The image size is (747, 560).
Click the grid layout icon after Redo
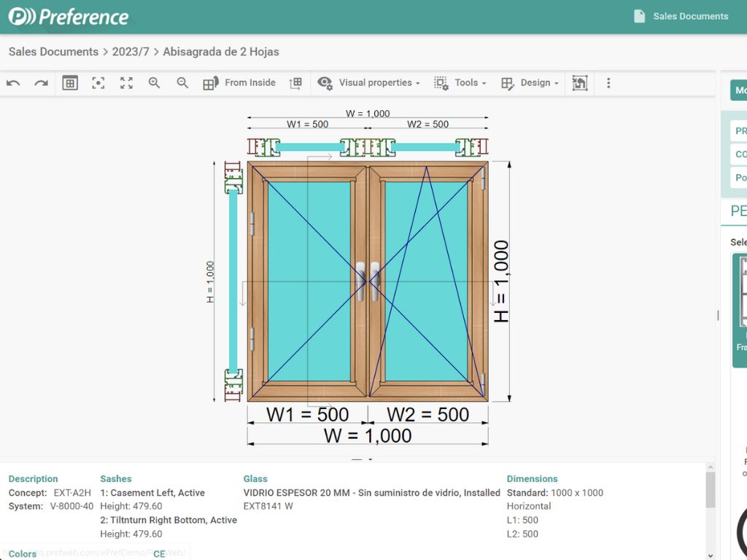click(x=70, y=82)
